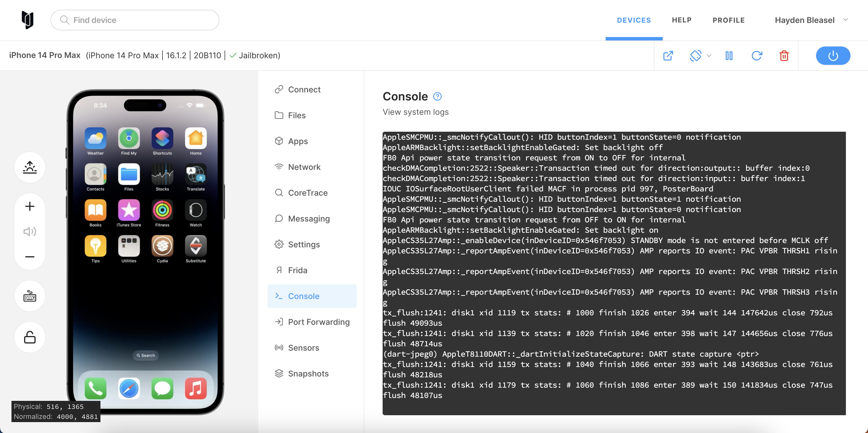This screenshot has height=433, width=868.
Task: Open the Files app on iPhone
Action: click(x=129, y=174)
